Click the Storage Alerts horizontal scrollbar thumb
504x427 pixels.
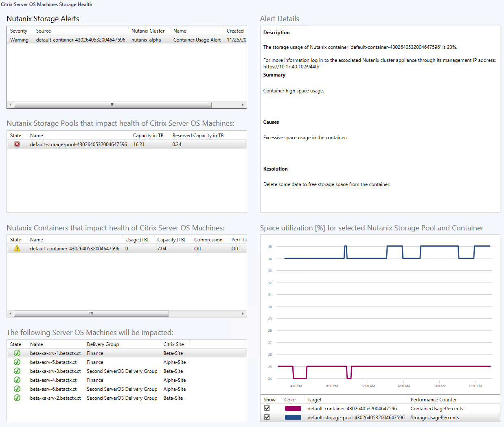(113, 105)
